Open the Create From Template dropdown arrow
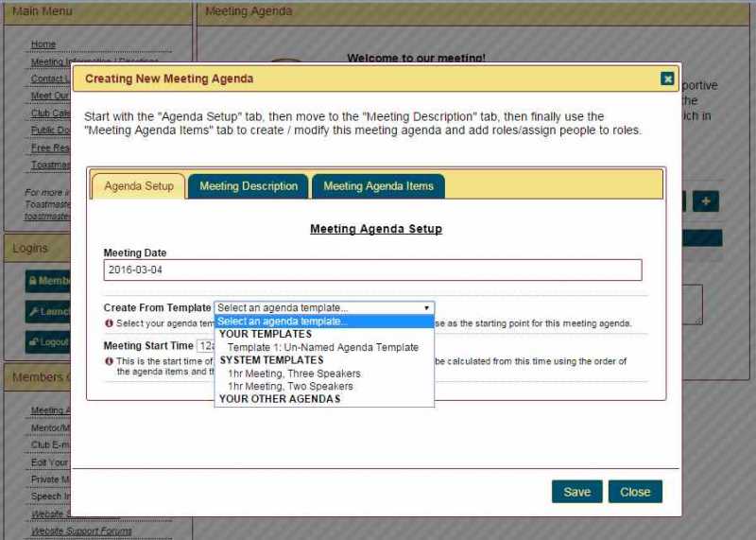Screen dimensions: 756x540 [x=426, y=308]
